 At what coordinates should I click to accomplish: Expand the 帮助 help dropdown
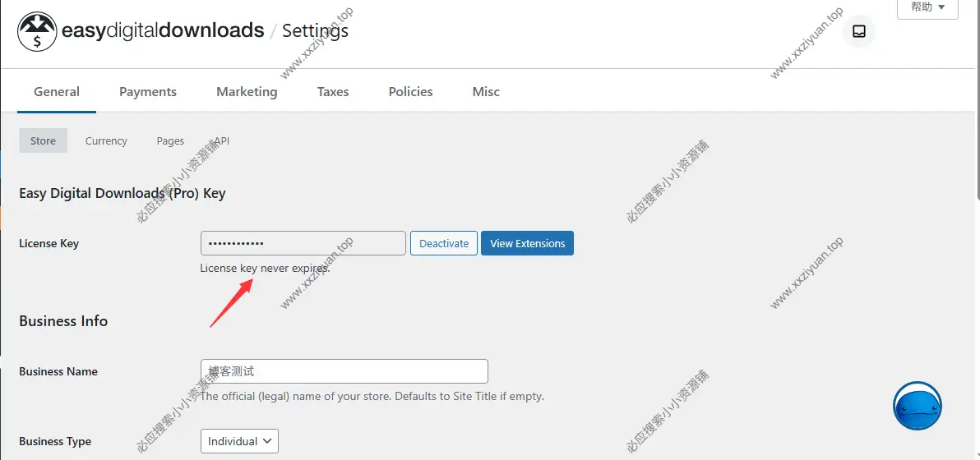tap(927, 7)
